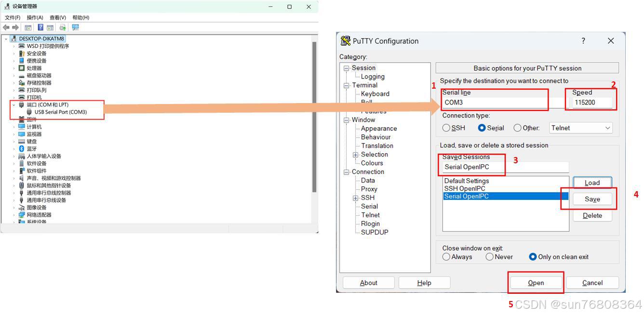Click the Help button in PuTTY
The image size is (644, 315).
point(424,283)
